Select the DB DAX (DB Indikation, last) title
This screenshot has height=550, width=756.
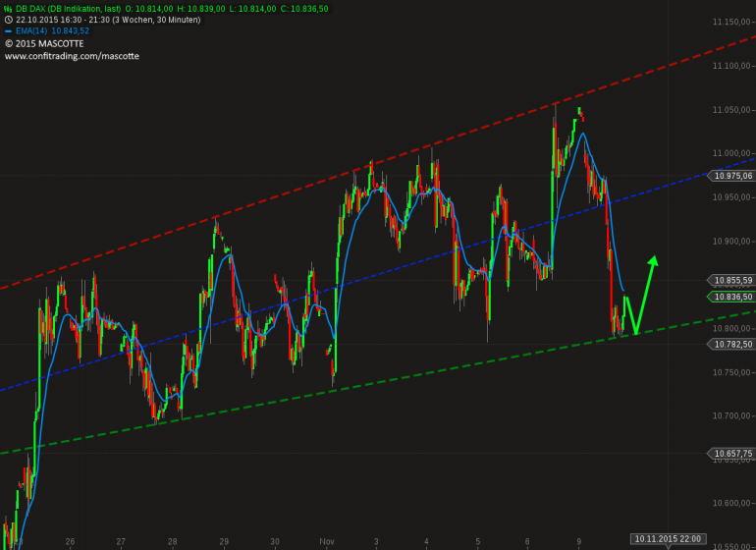(x=68, y=9)
